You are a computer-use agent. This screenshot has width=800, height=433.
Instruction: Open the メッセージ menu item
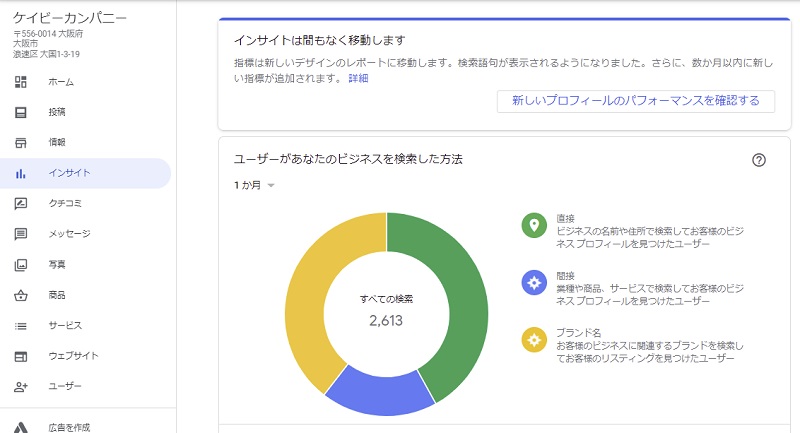pos(69,234)
